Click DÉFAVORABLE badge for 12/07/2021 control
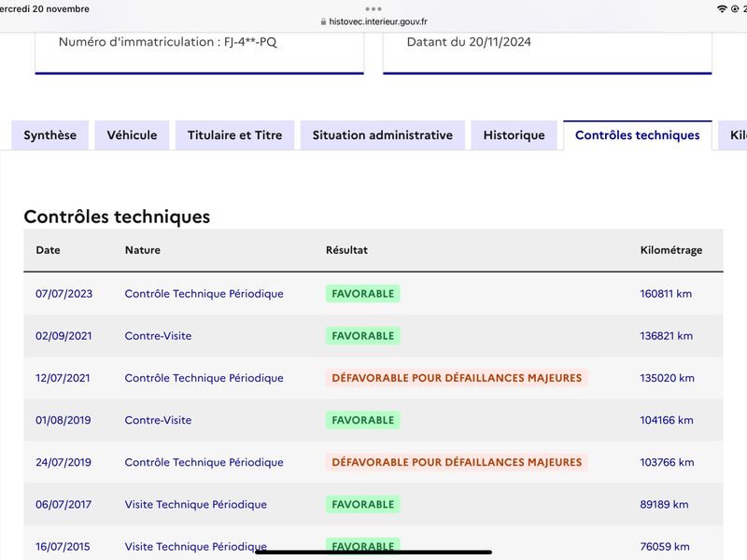Image resolution: width=747 pixels, height=560 pixels. point(457,378)
